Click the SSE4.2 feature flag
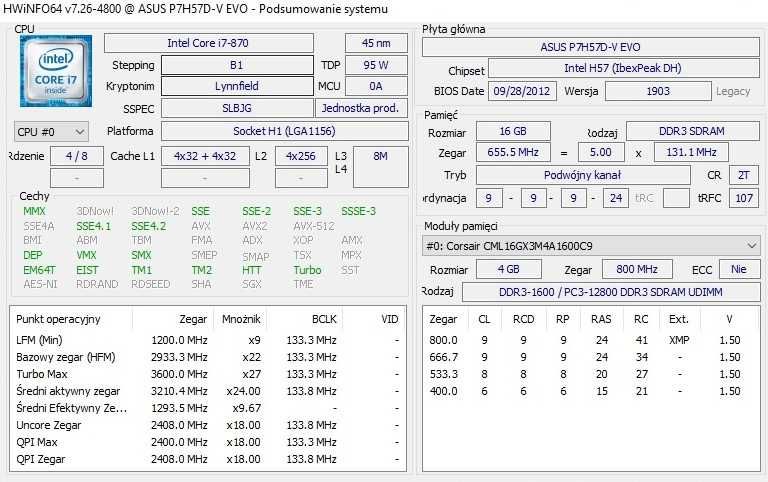 coord(149,226)
